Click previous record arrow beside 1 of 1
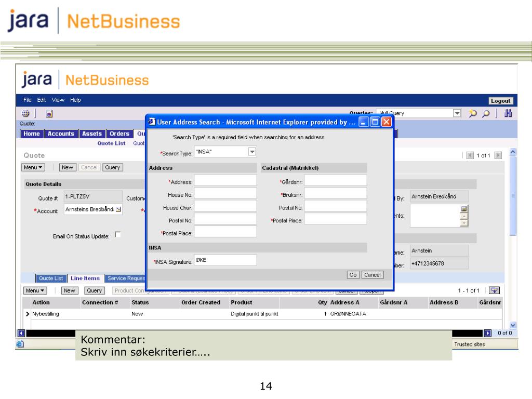Viewport: 532px width, 399px height. point(470,155)
